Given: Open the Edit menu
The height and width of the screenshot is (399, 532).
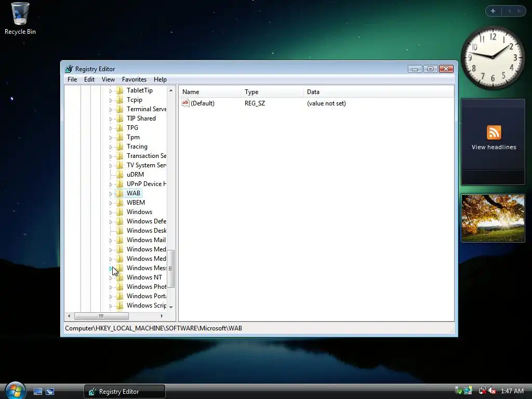Looking at the screenshot, I should click(x=89, y=79).
